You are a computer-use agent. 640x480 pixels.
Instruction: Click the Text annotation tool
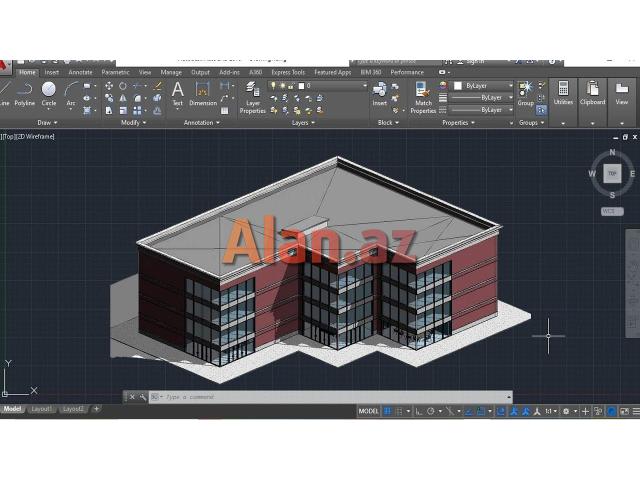(x=178, y=93)
